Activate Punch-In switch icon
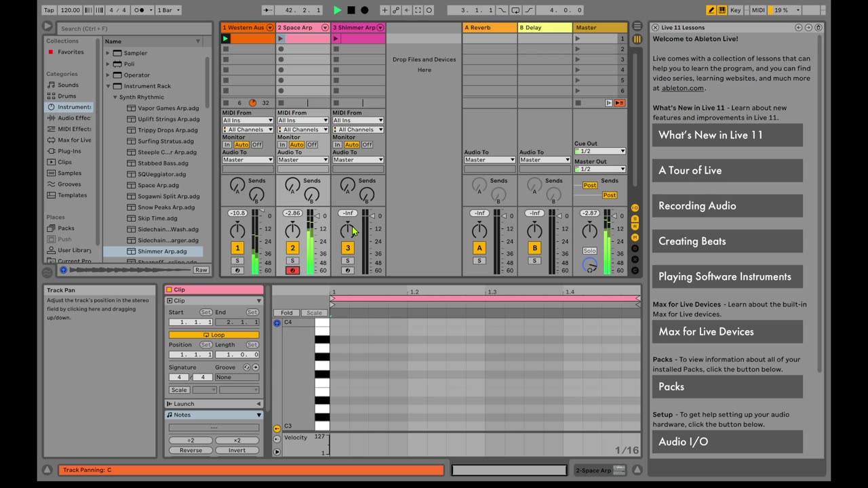Image resolution: width=868 pixels, height=488 pixels. point(502,10)
